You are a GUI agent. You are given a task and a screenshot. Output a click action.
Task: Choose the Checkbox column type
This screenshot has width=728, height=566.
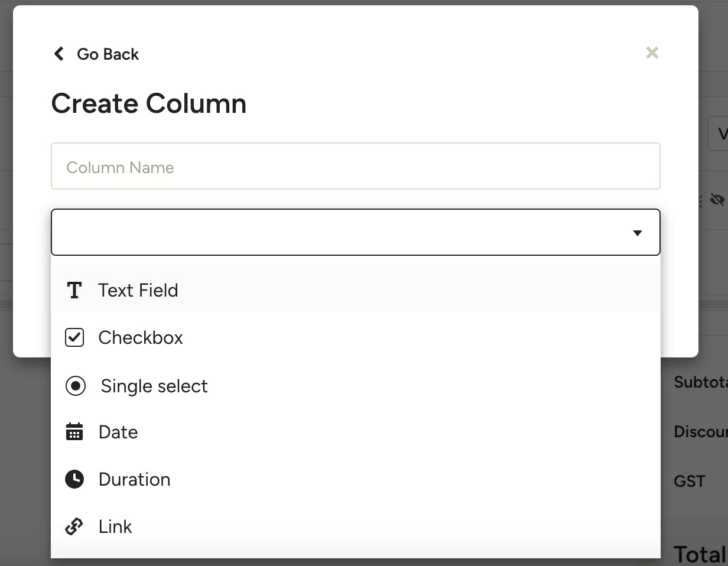pyautogui.click(x=141, y=337)
